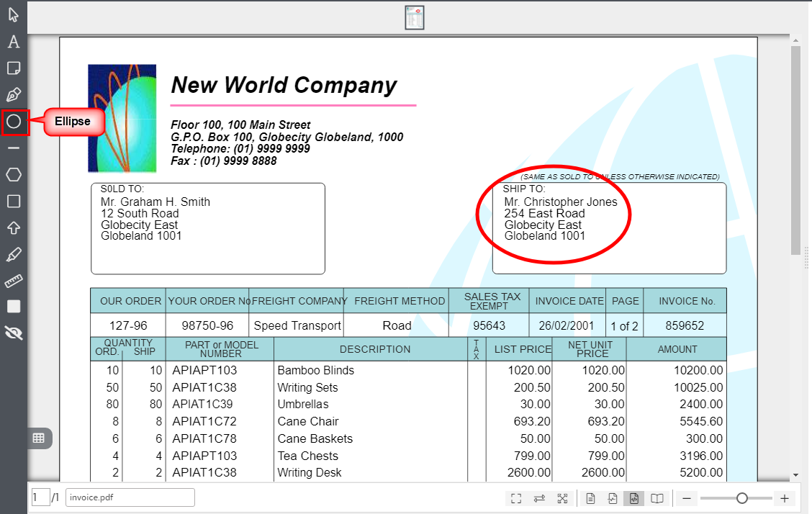812x514 pixels.
Task: Pick the pen ink tool
Action: [14, 95]
